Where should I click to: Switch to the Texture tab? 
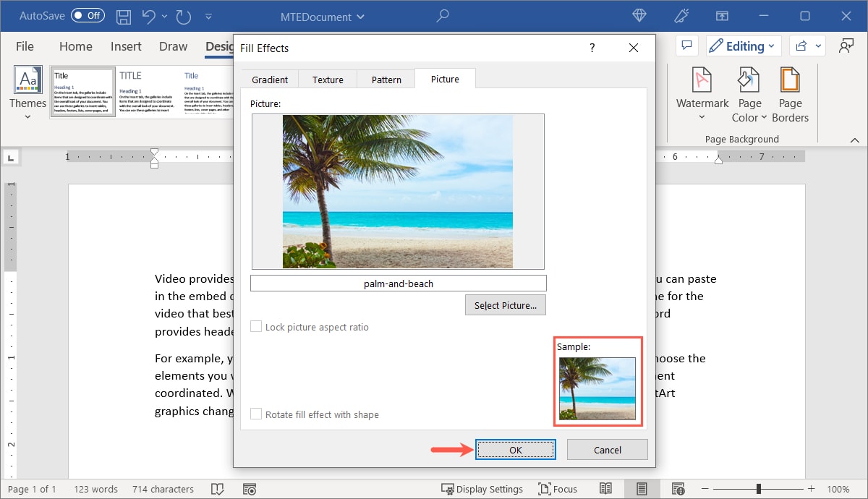328,80
